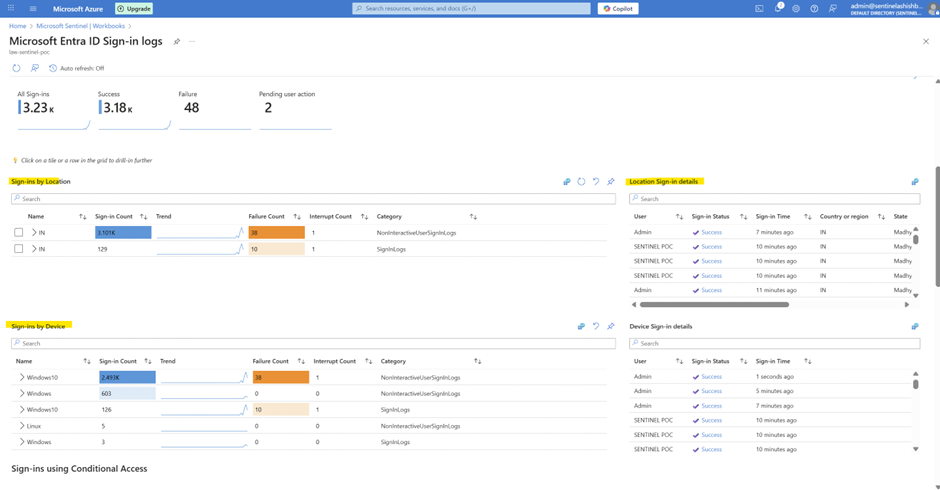Check the second IN location row checkbox

pyautogui.click(x=19, y=249)
